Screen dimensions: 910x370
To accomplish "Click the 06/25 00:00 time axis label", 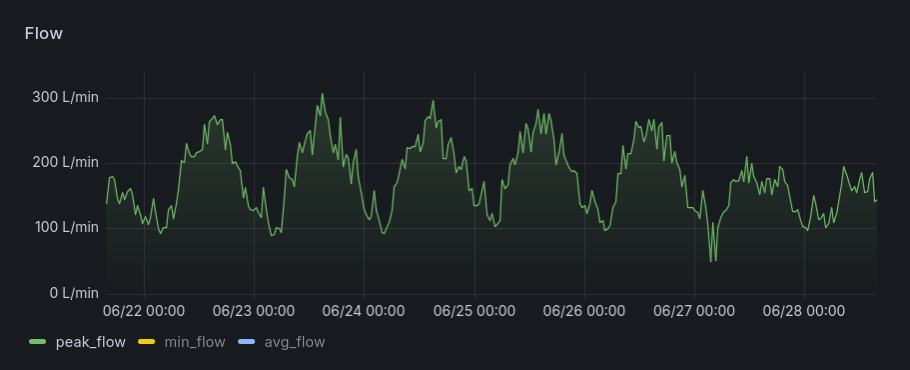I will 474,311.
